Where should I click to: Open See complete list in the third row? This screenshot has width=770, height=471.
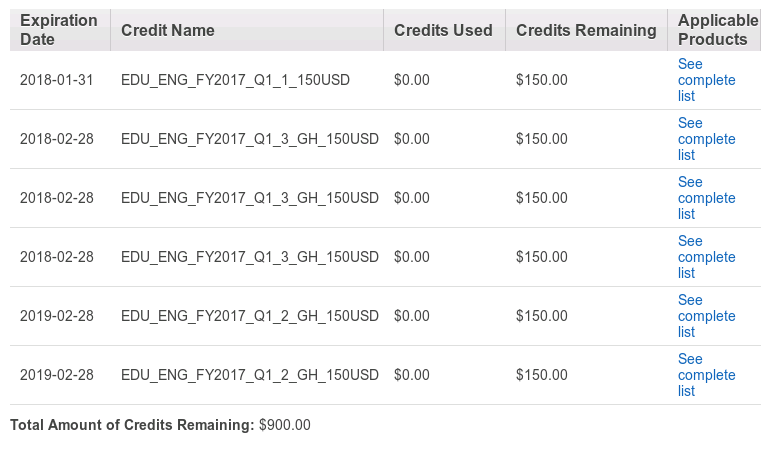pos(706,198)
